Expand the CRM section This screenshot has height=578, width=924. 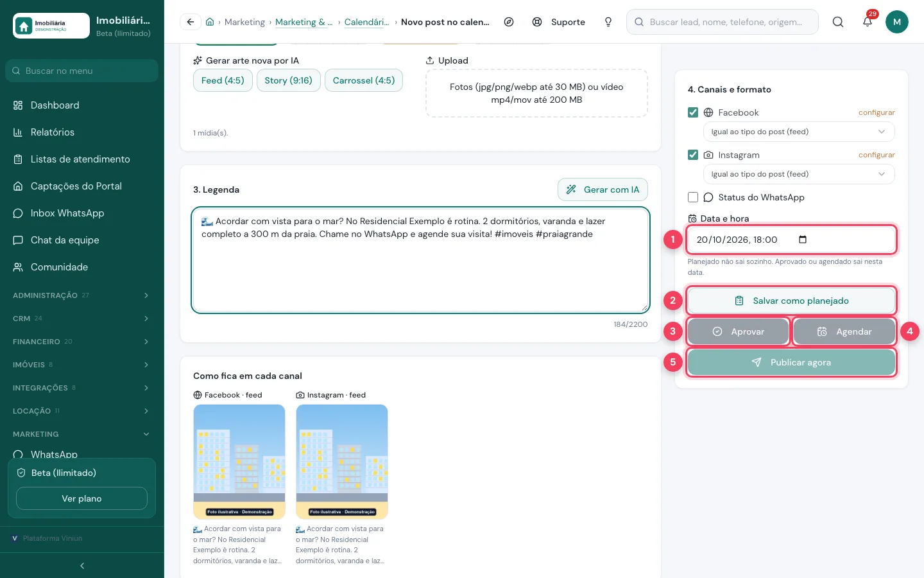pyautogui.click(x=82, y=319)
